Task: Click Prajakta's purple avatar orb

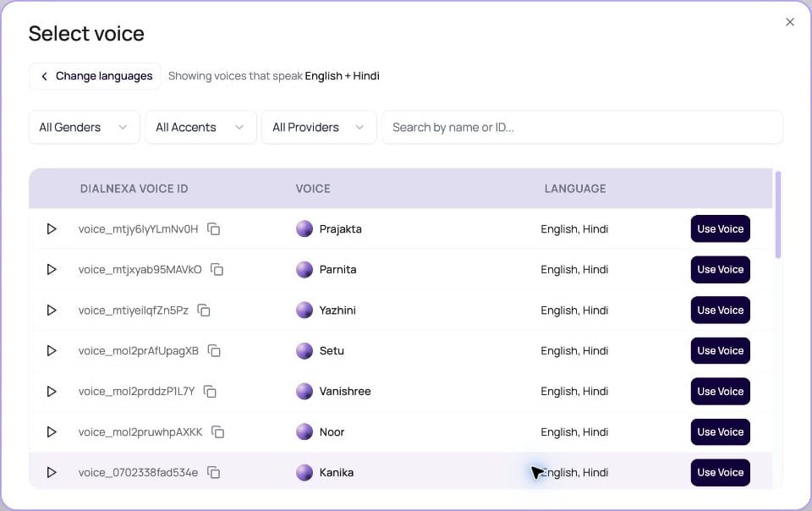Action: point(304,228)
